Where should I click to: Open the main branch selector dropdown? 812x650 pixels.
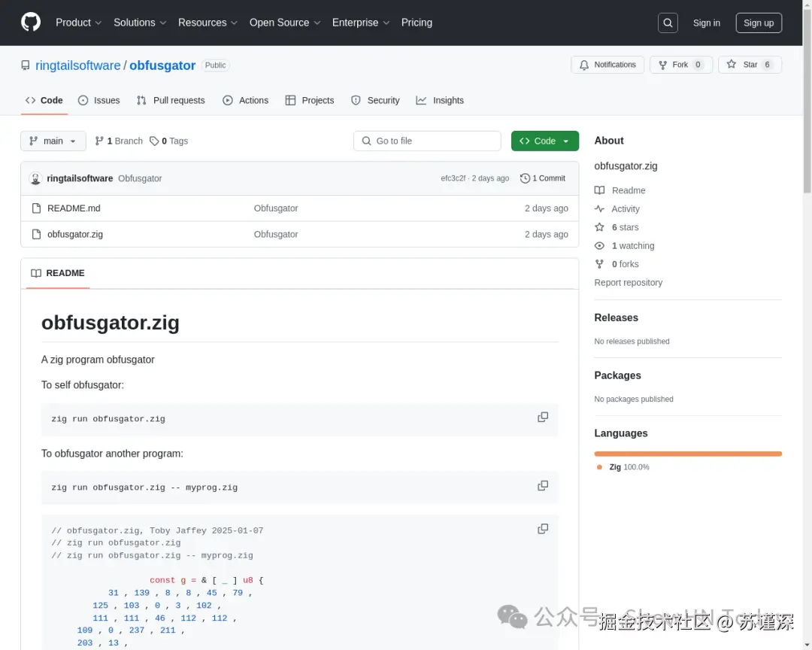[x=53, y=141]
